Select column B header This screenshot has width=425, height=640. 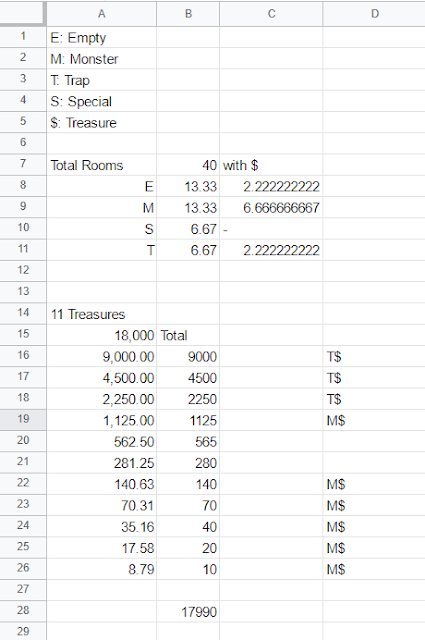pos(188,14)
